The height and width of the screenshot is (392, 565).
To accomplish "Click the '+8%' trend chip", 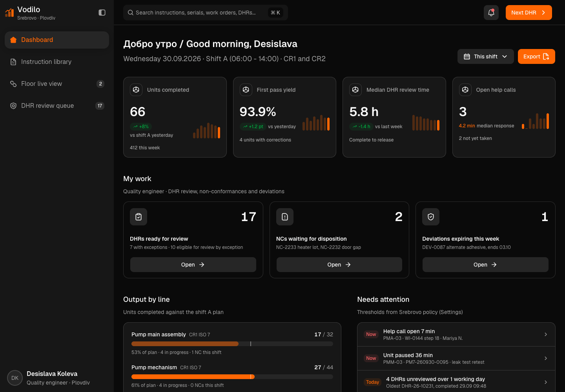I will (141, 127).
